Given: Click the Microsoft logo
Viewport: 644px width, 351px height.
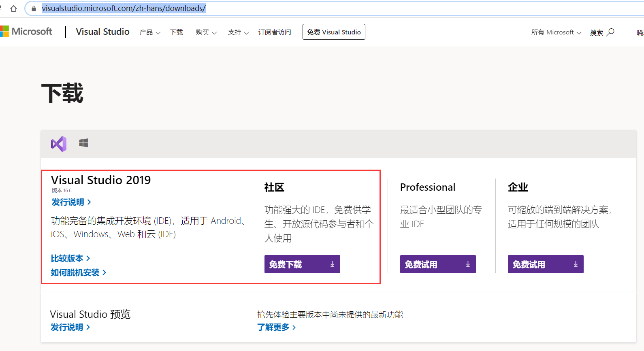Looking at the screenshot, I should (x=26, y=32).
